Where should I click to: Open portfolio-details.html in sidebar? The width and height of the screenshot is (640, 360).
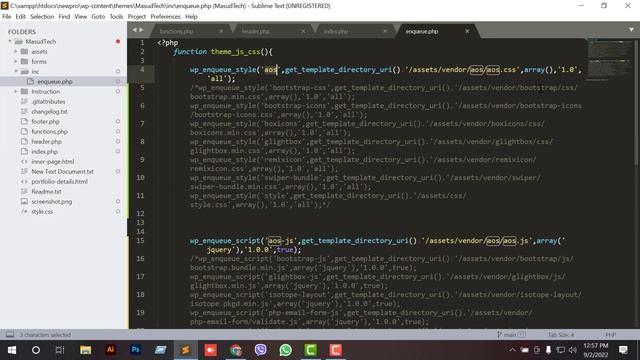tap(60, 182)
